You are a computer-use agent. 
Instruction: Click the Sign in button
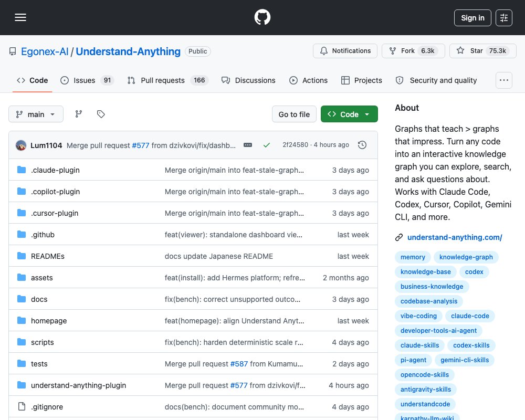472,18
